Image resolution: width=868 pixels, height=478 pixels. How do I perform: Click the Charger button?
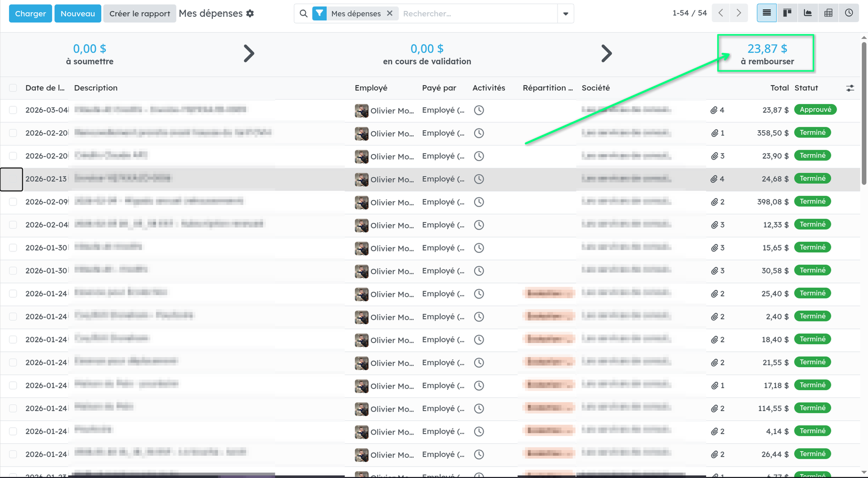(x=30, y=14)
